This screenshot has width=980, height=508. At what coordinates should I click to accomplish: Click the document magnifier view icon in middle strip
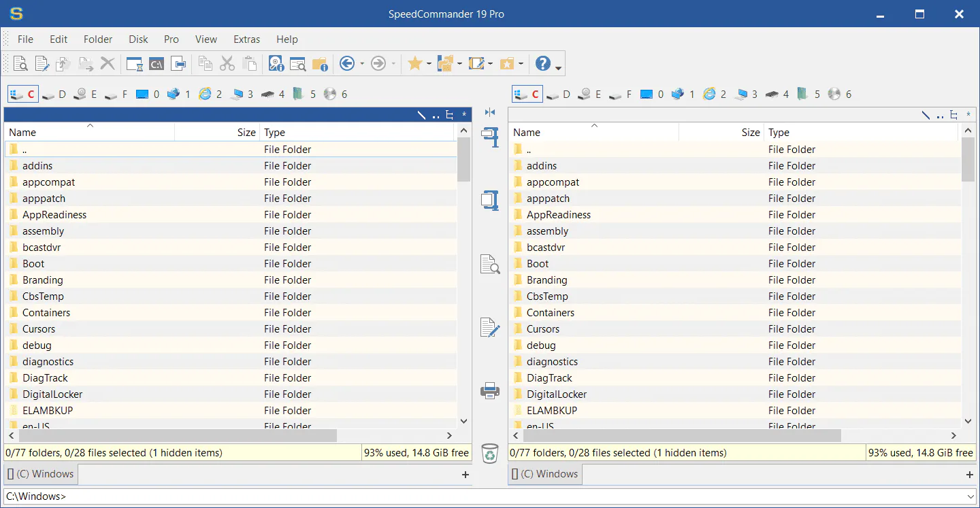coord(490,264)
